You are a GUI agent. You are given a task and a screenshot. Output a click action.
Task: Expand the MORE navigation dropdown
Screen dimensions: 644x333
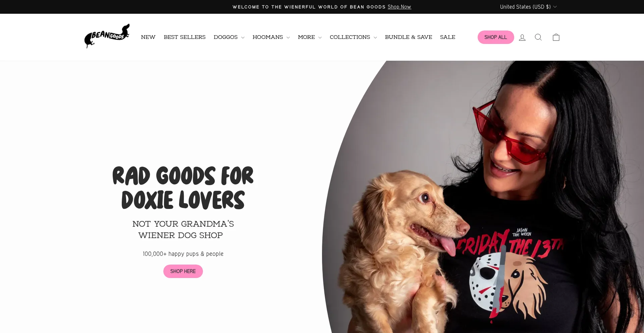pos(310,37)
